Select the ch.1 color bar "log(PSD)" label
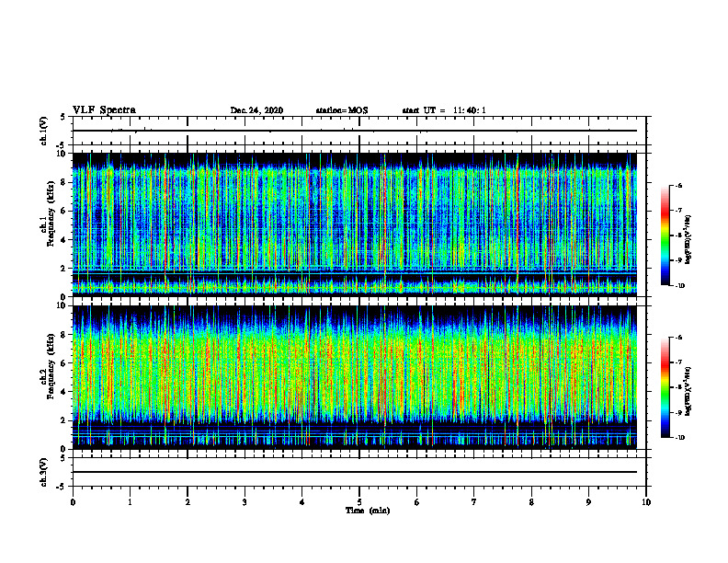Viewport: 728px width, 563px height. (688, 240)
